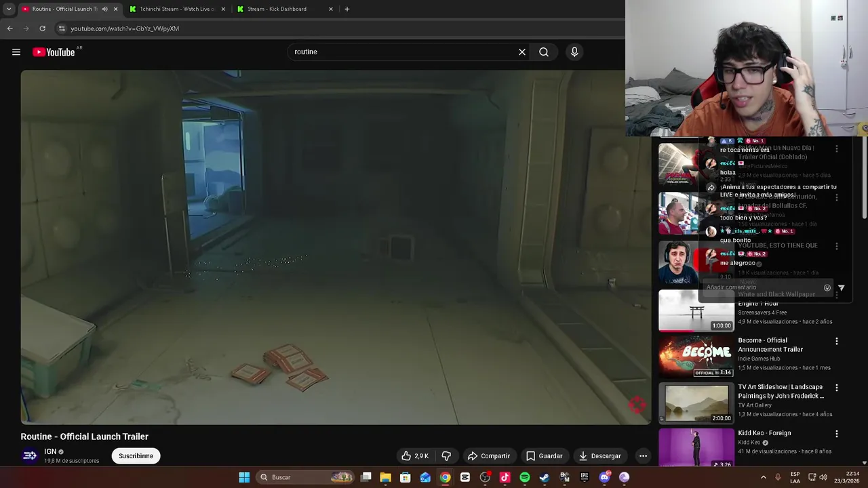Screen dimensions: 868x488
Task: Open Epic Games Launcher from the taskbar
Action: (585, 477)
